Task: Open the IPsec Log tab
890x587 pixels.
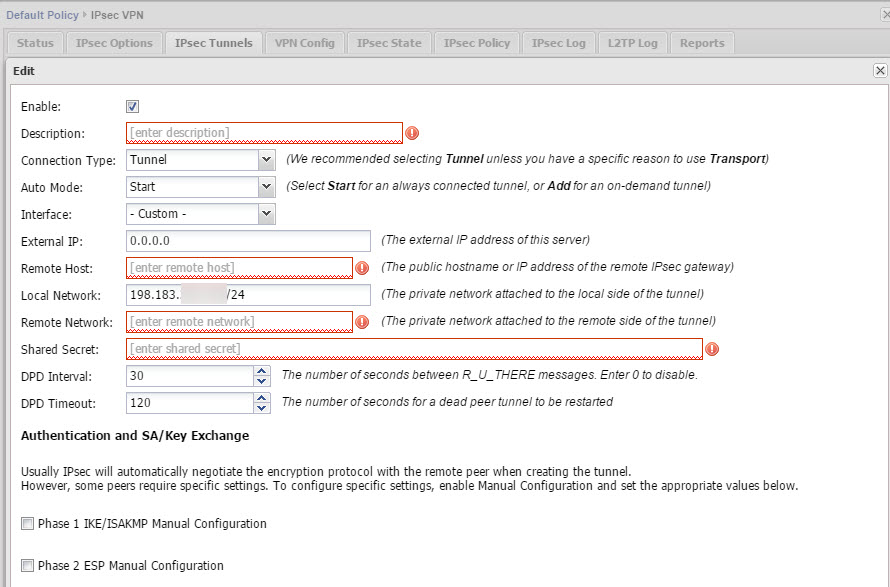Action: tap(558, 42)
